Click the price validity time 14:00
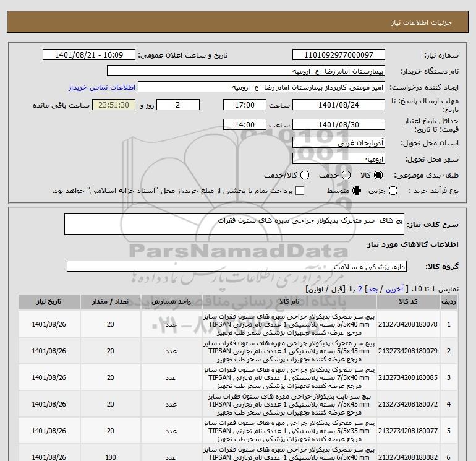This screenshot has width=476, height=461. pyautogui.click(x=245, y=124)
